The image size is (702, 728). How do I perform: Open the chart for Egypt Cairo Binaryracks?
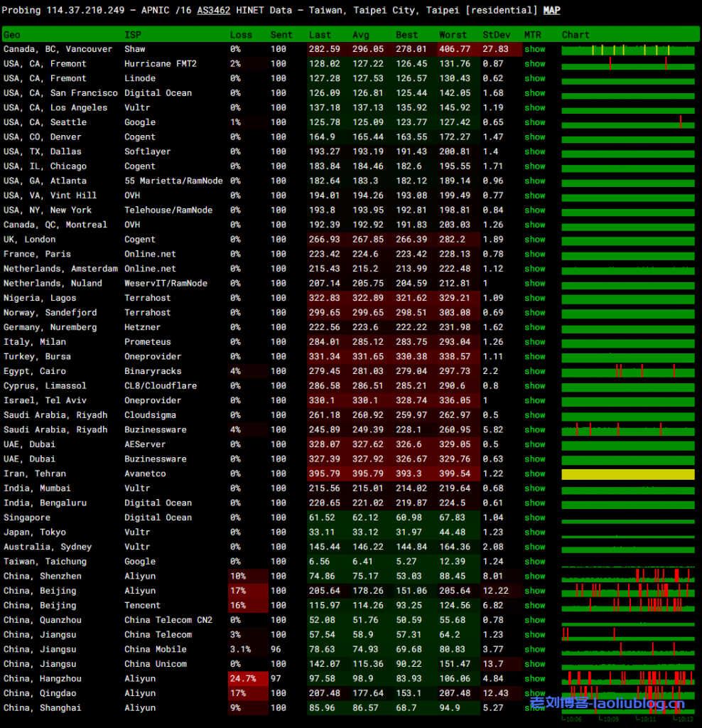[627, 371]
